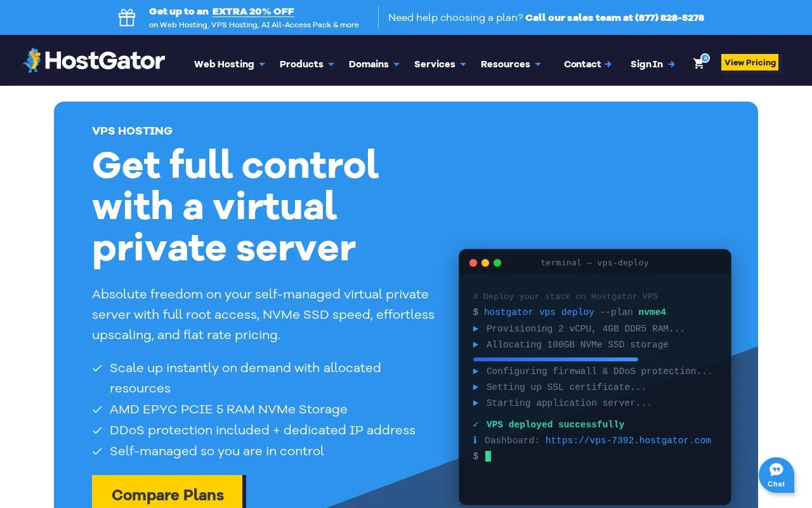Click the HostGator logo
The image size is (812, 508).
[94, 61]
